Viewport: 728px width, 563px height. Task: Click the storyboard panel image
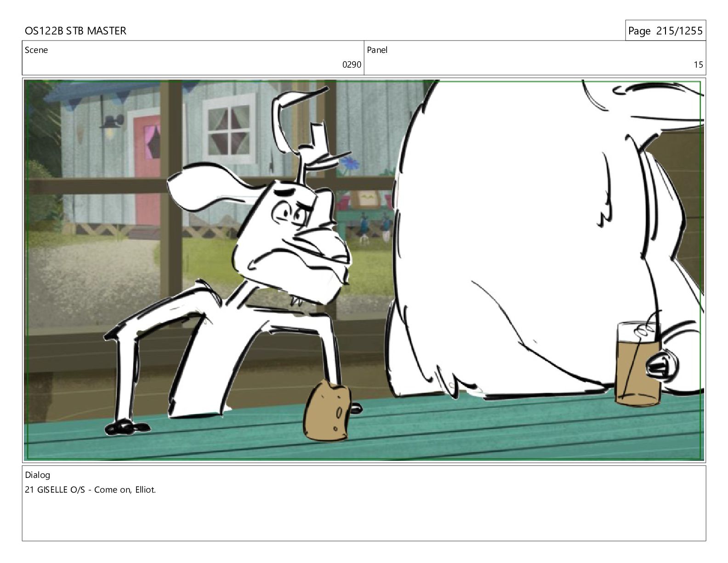pos(364,270)
